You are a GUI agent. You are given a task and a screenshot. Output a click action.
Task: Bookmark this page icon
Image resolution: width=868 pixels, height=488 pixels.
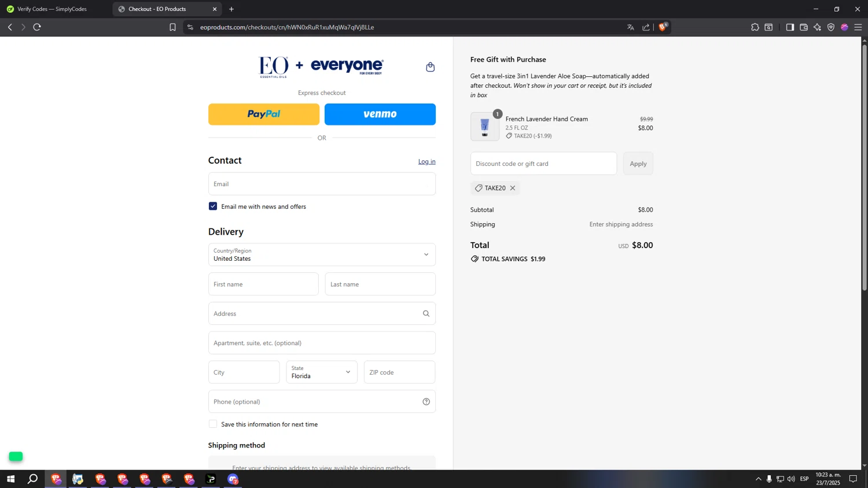172,27
